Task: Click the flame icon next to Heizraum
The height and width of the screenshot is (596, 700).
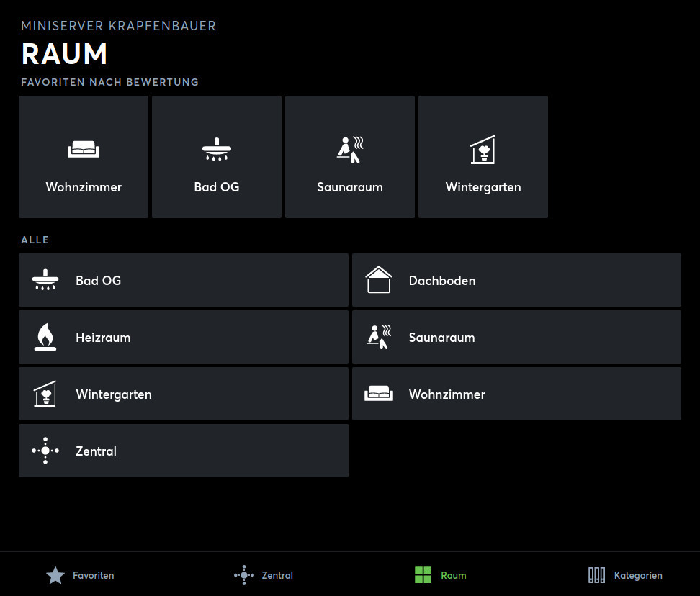Action: [45, 337]
